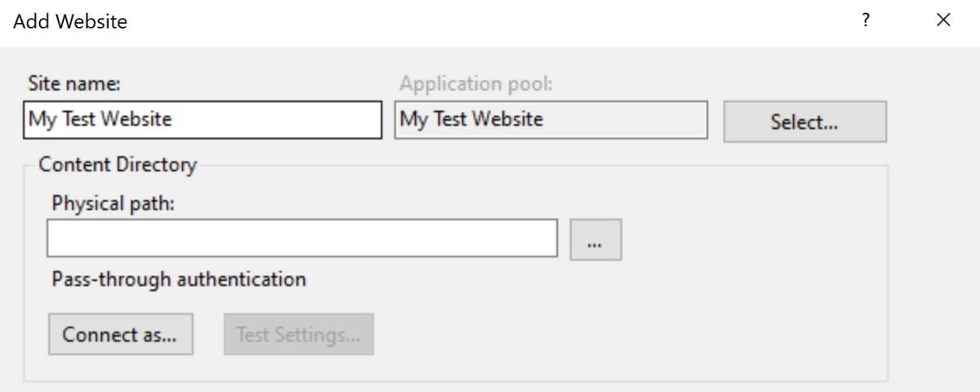The width and height of the screenshot is (980, 392).
Task: Click the empty Physical path text box
Action: [x=302, y=238]
